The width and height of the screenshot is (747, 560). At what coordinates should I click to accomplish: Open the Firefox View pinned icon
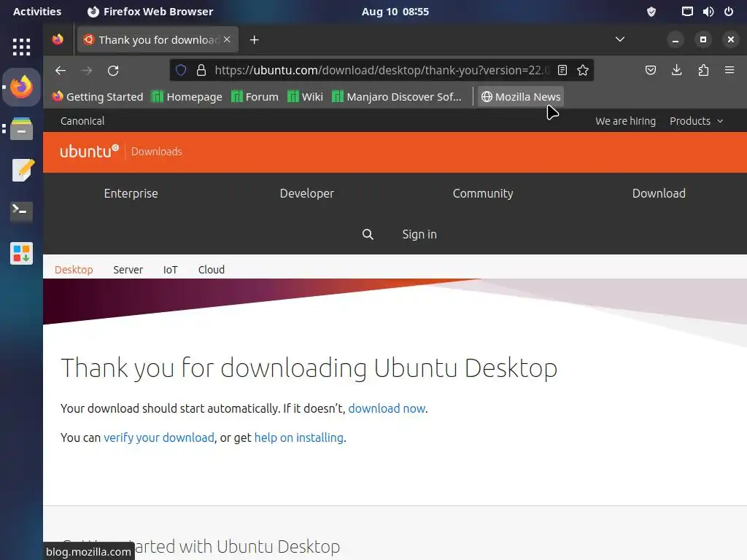(58, 39)
